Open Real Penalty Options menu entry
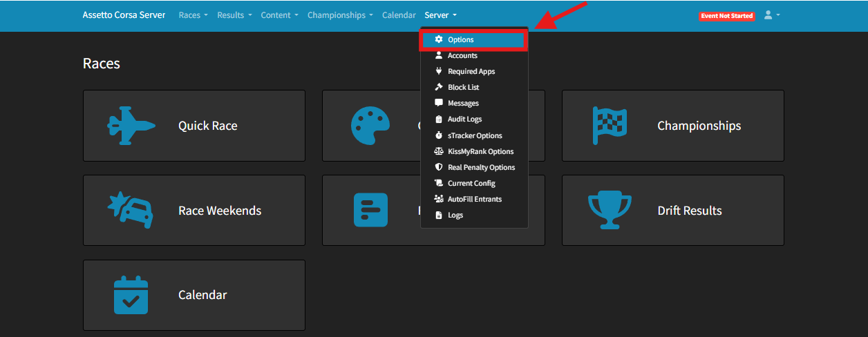Screen dimensions: 868x337 pyautogui.click(x=474, y=167)
